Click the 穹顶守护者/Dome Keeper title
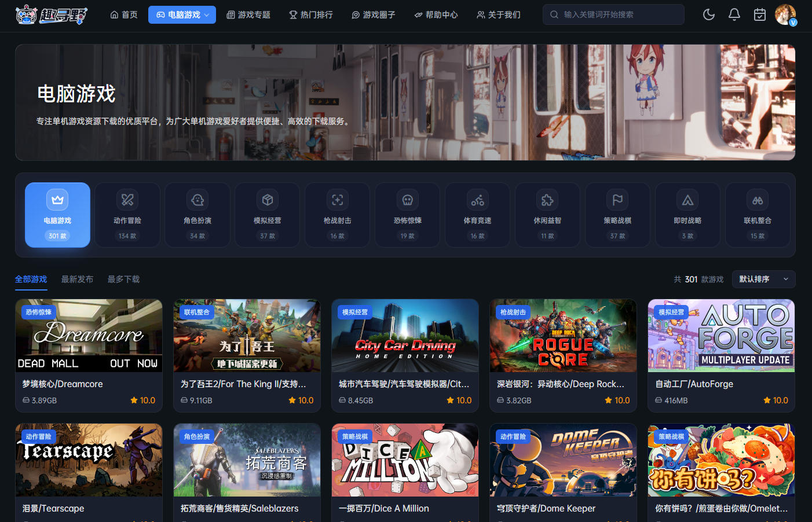812x522 pixels. [546, 508]
